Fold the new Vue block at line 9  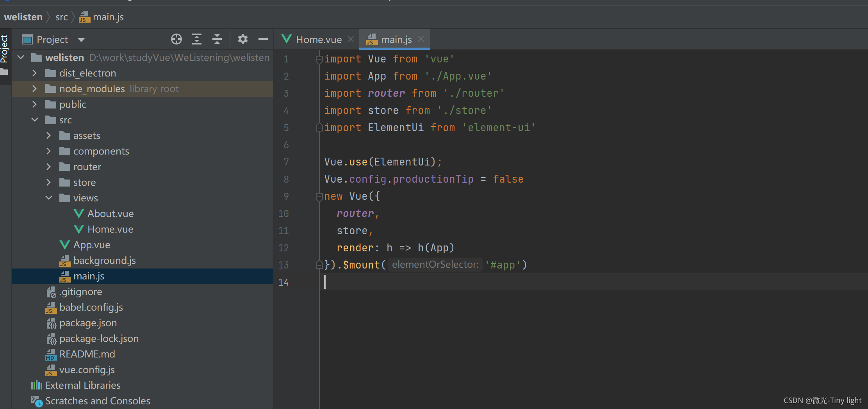pos(319,196)
